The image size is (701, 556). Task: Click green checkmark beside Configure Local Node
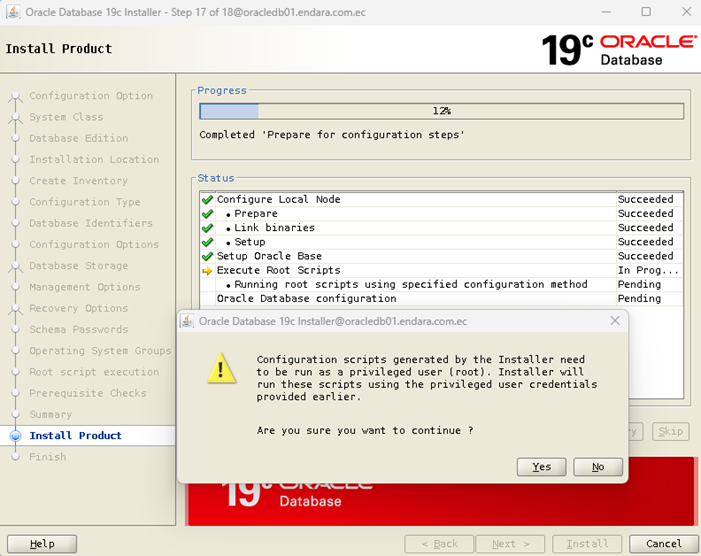click(x=207, y=199)
